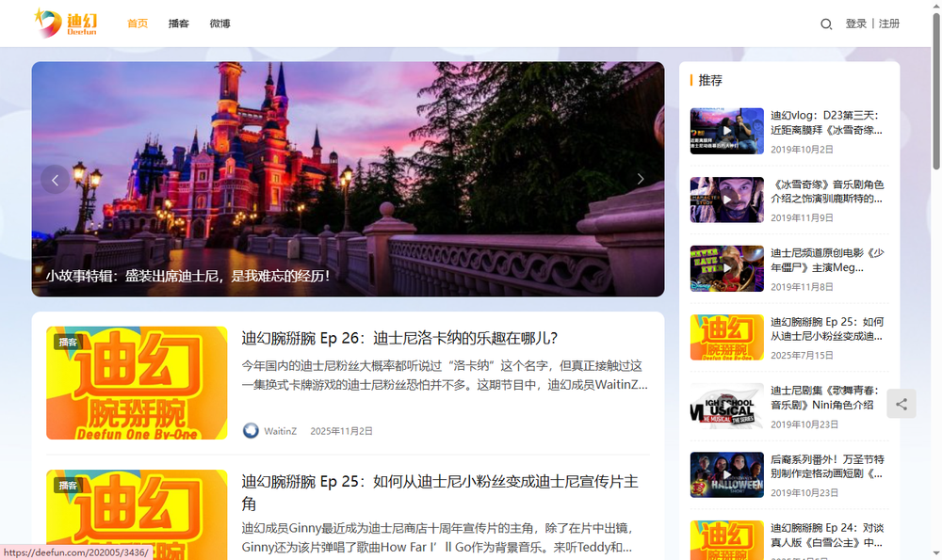
Task: Click the 冰雪奇缘 music cast video thumbnail
Action: [x=726, y=199]
